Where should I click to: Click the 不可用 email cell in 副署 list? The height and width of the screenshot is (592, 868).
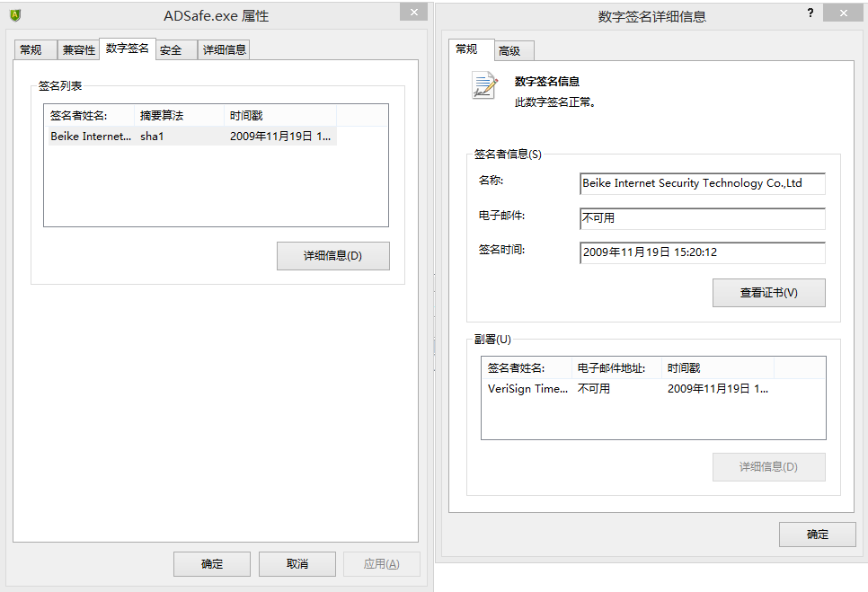(594, 388)
